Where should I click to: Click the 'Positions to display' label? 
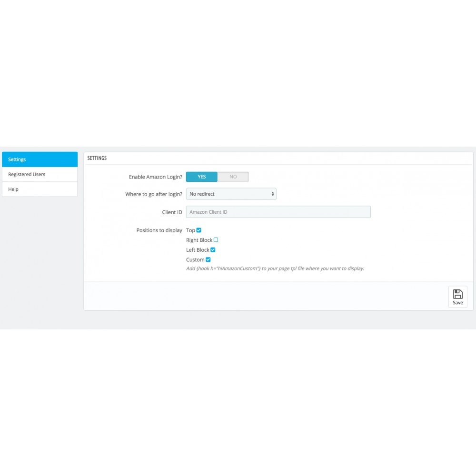159,230
